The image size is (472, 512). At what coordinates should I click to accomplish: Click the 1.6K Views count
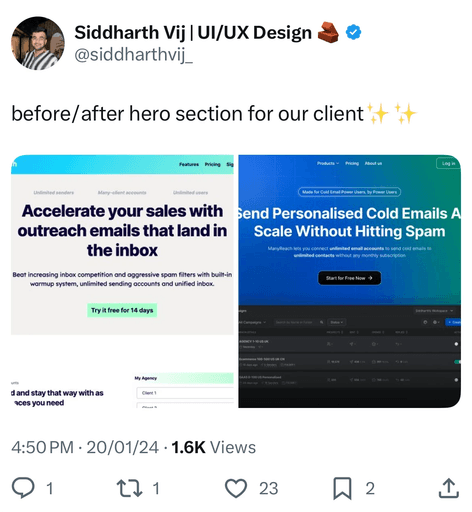click(214, 447)
